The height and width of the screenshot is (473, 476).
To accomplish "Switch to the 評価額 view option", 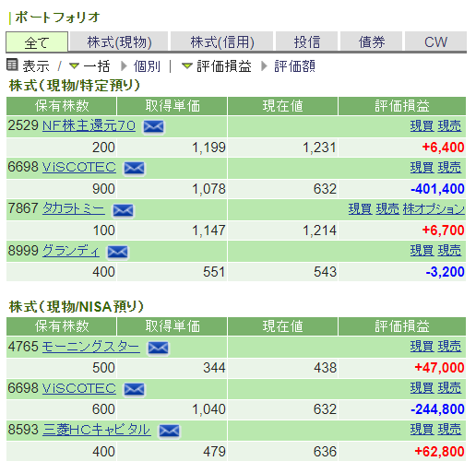I will pyautogui.click(x=294, y=66).
